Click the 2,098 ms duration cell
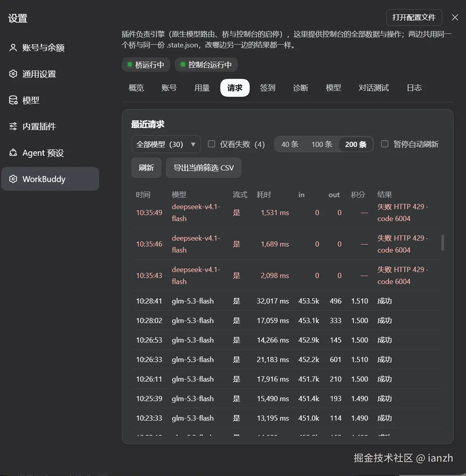The height and width of the screenshot is (476, 466). (x=275, y=276)
